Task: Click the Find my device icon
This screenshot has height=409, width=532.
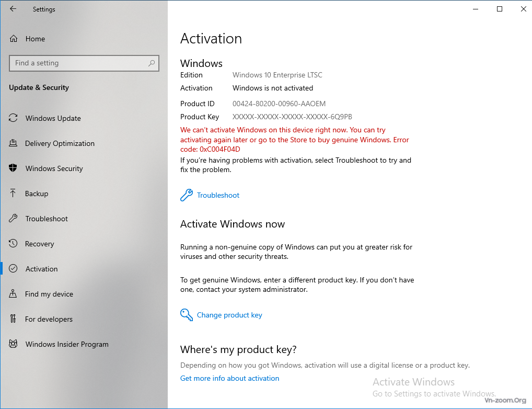Action: [x=13, y=294]
